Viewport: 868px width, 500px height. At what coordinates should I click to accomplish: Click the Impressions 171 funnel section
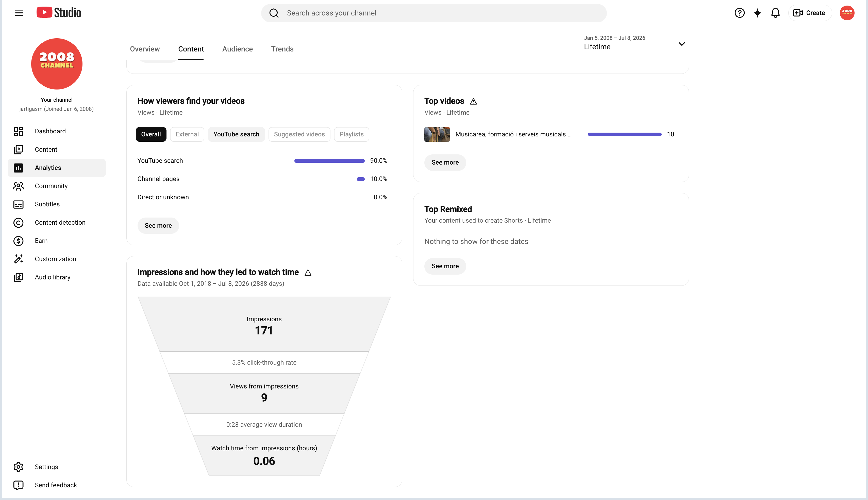(x=264, y=324)
